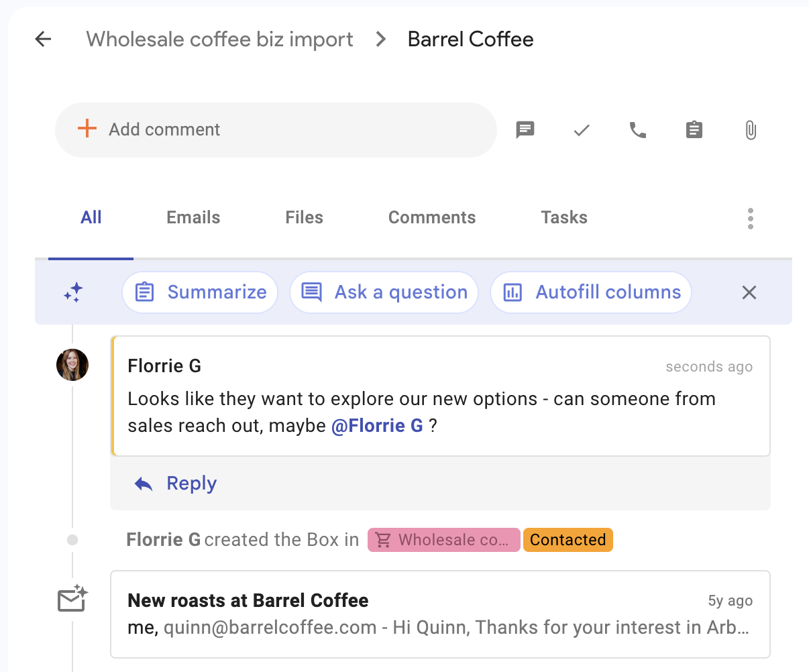Screen dimensions: 809x672
Task: Click the Ask a question button
Action: pos(384,292)
